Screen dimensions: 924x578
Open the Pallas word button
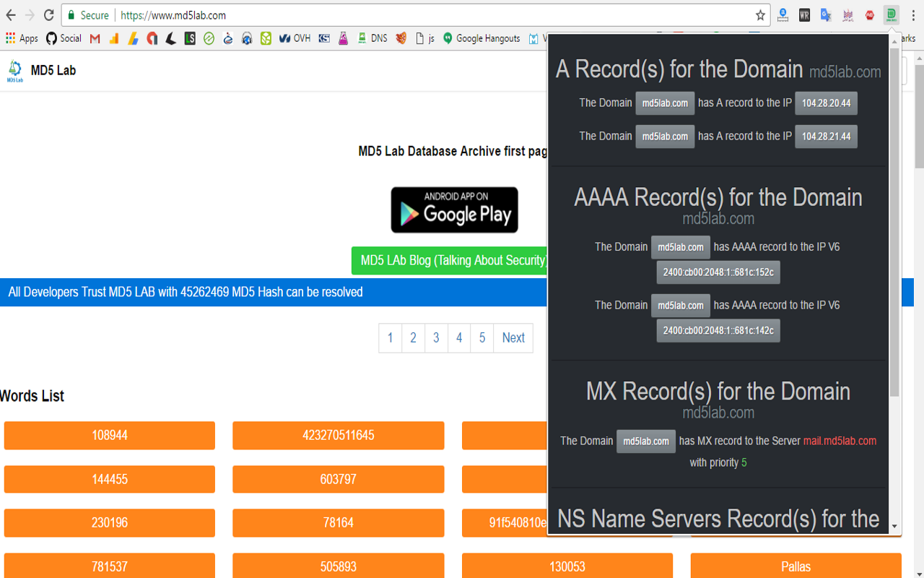pyautogui.click(x=796, y=566)
